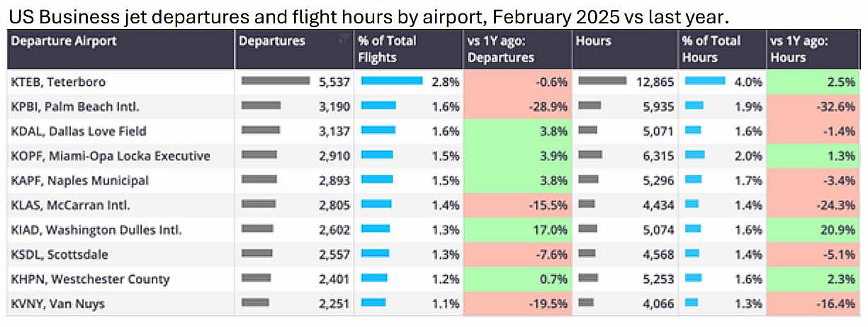Select KDAL, Dallas Love Field airport
The image size is (868, 327).
[79, 131]
